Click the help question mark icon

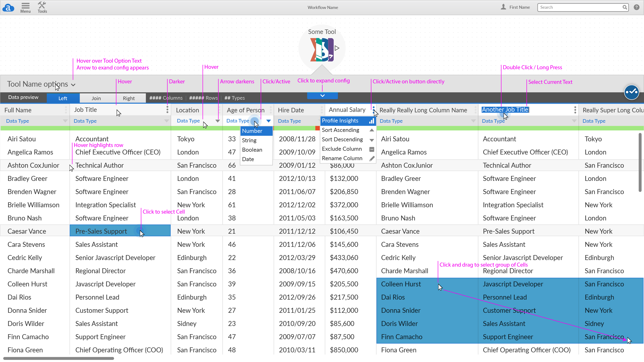(636, 7)
